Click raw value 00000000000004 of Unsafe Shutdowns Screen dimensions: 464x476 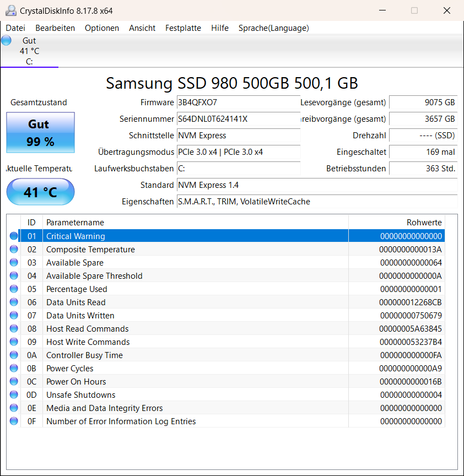[x=411, y=394]
